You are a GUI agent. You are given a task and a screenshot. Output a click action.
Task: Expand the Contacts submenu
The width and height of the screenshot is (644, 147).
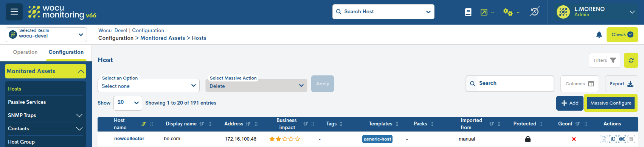coord(79,129)
